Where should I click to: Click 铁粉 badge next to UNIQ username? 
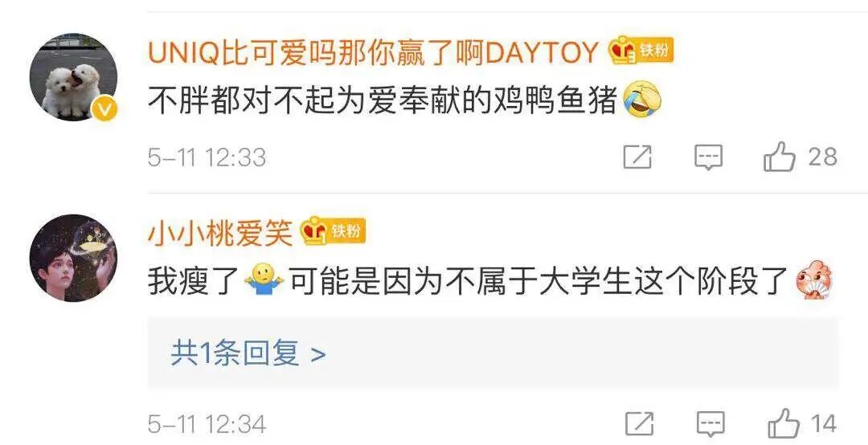coord(641,51)
